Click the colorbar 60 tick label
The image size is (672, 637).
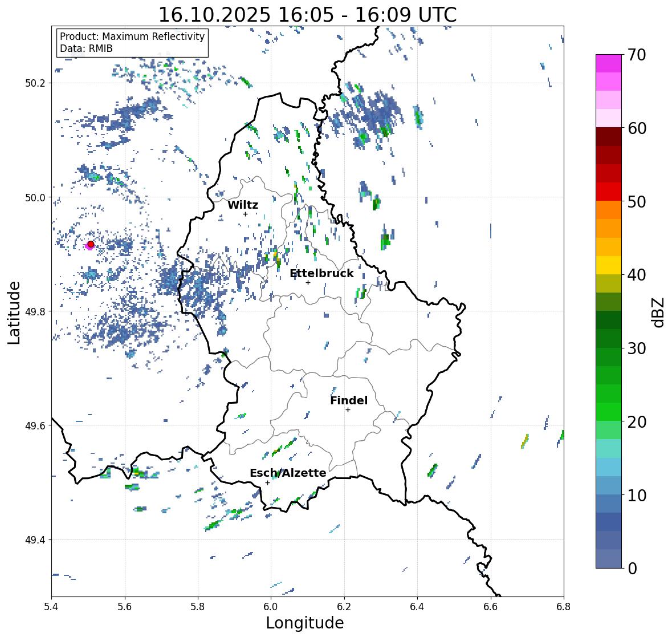pos(637,128)
